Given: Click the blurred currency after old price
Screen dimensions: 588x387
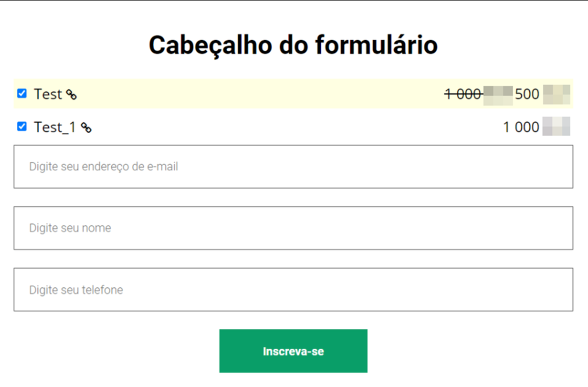Looking at the screenshot, I should pyautogui.click(x=498, y=96).
